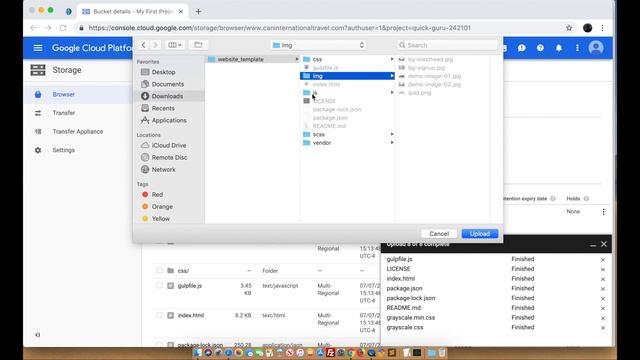Click the new folder group icon in dialog
640x360 pixels.
tap(198, 45)
